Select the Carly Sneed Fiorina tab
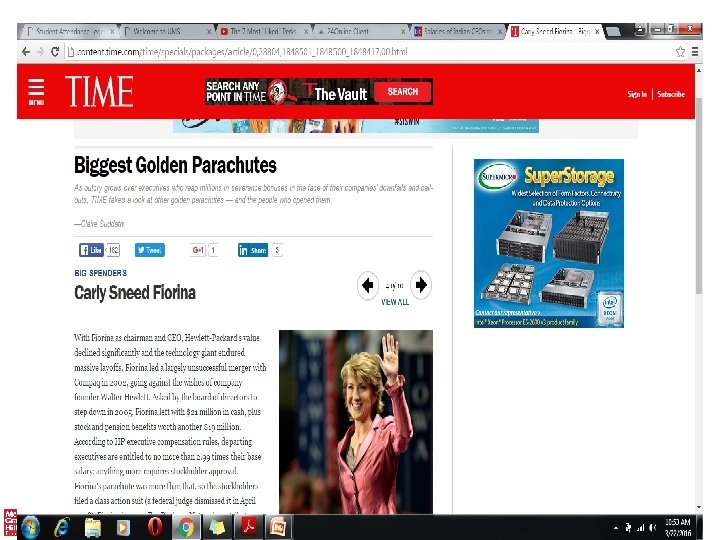The width and height of the screenshot is (720, 540). [x=553, y=31]
